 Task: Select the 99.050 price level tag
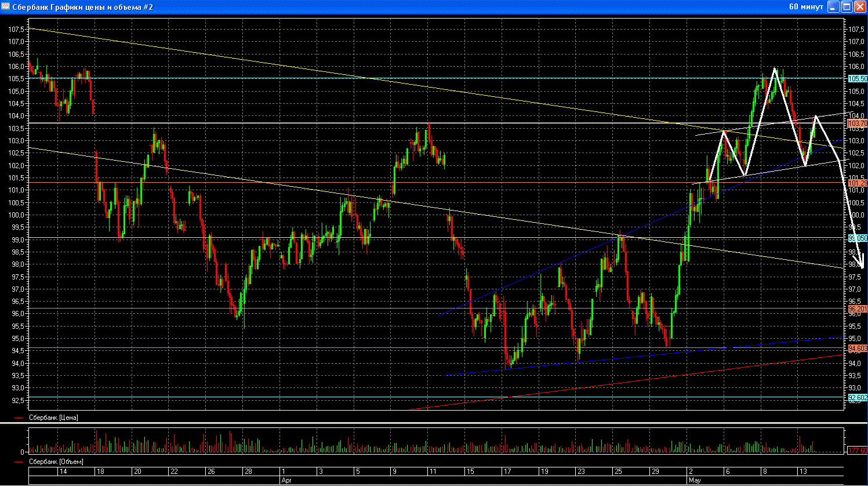click(x=857, y=238)
